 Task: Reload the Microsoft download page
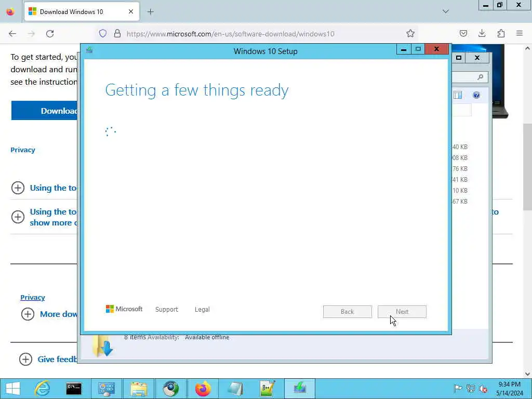(x=50, y=34)
